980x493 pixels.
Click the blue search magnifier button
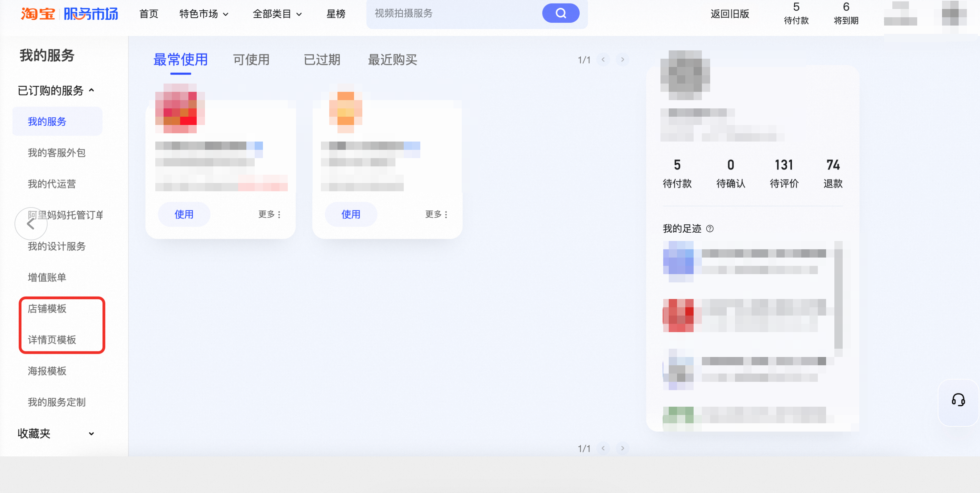[560, 13]
